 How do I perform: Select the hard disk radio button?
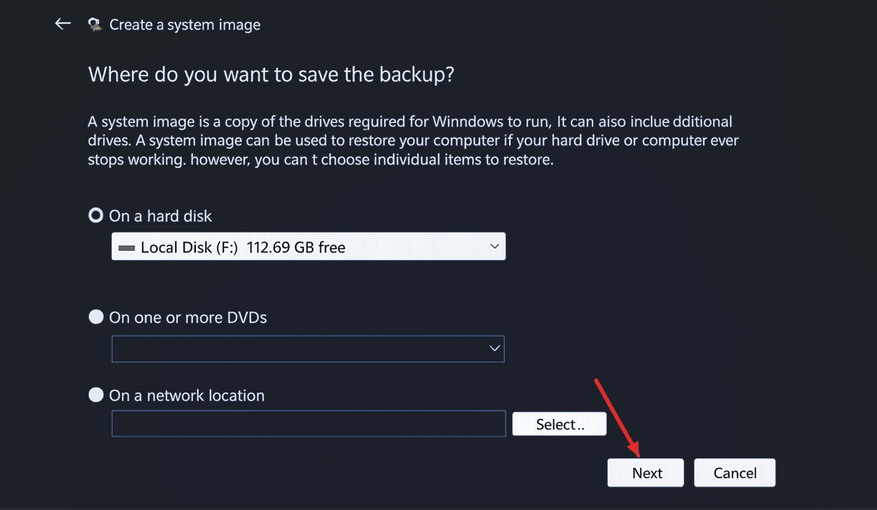pyautogui.click(x=96, y=215)
